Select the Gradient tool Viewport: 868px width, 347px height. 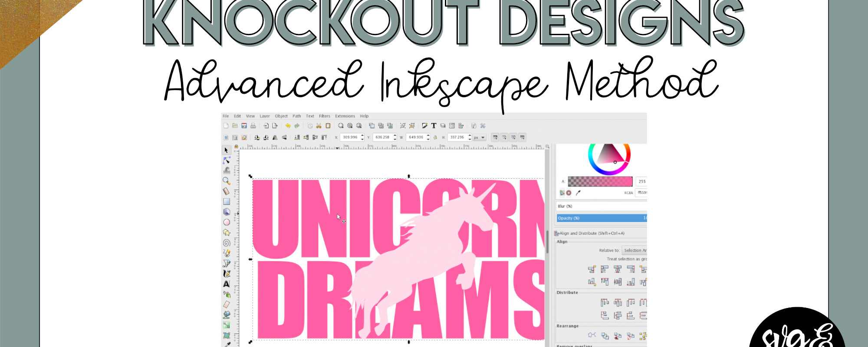(226, 325)
